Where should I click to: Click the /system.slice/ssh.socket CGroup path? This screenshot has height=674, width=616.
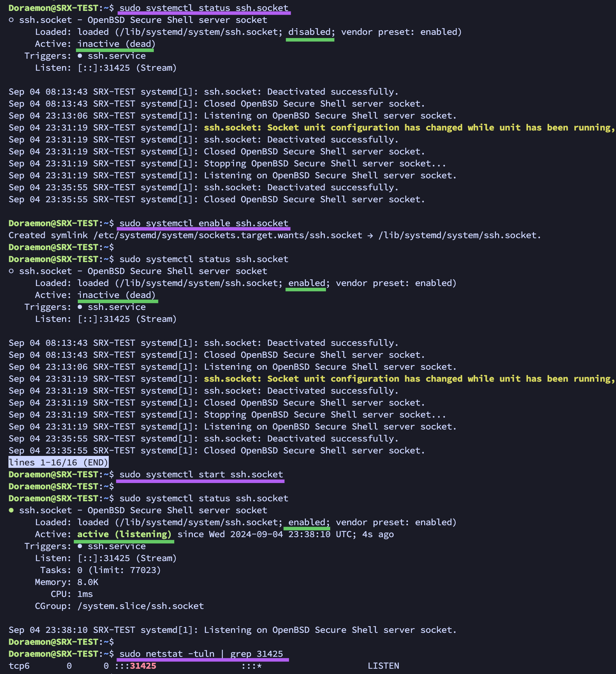(x=140, y=606)
